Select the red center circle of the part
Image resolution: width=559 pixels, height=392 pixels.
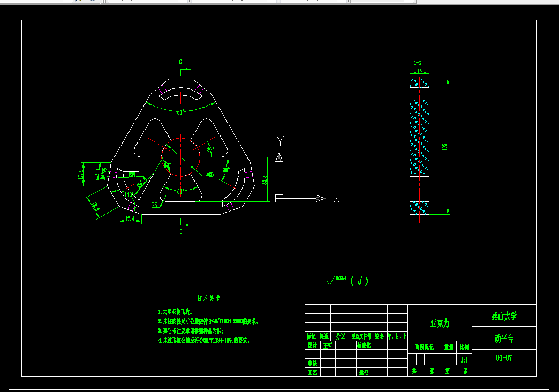(x=181, y=157)
